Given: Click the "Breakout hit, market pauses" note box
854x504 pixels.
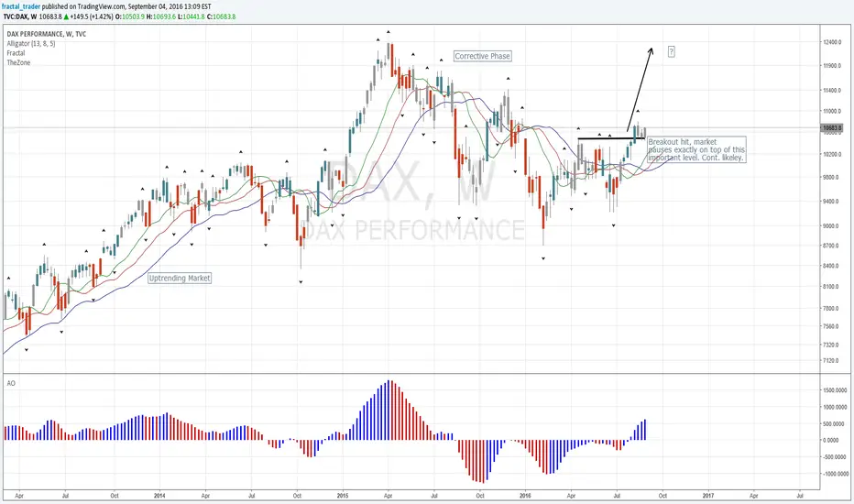Looking at the screenshot, I should 696,149.
